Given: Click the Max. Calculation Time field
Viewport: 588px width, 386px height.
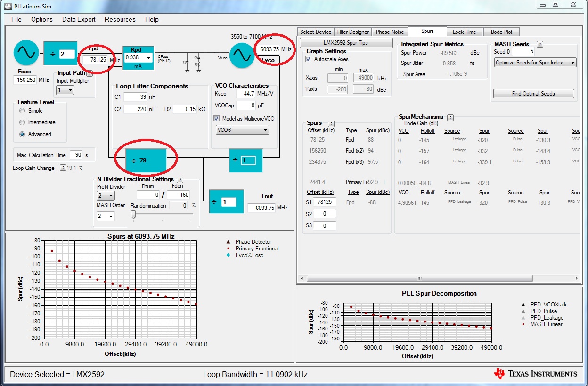Looking at the screenshot, I should [76, 155].
